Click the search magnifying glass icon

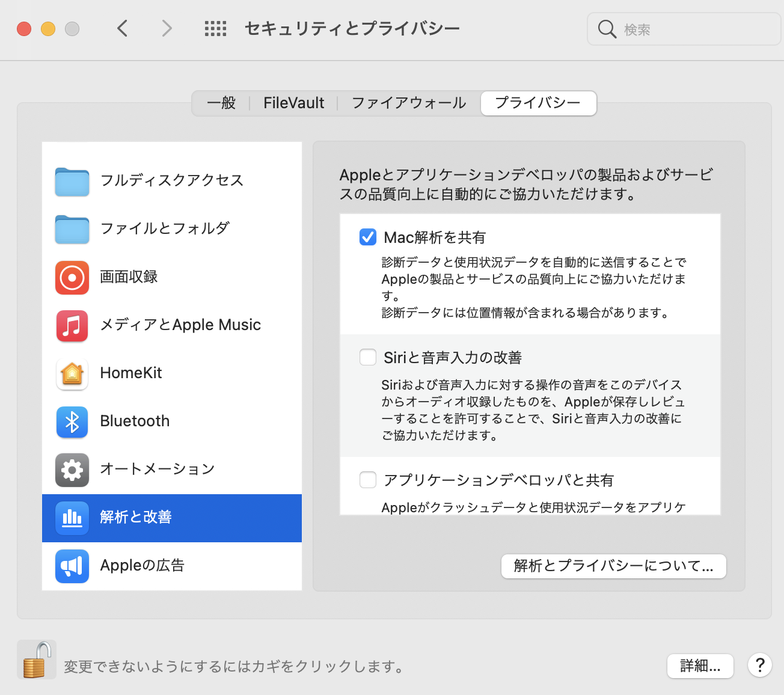click(607, 29)
